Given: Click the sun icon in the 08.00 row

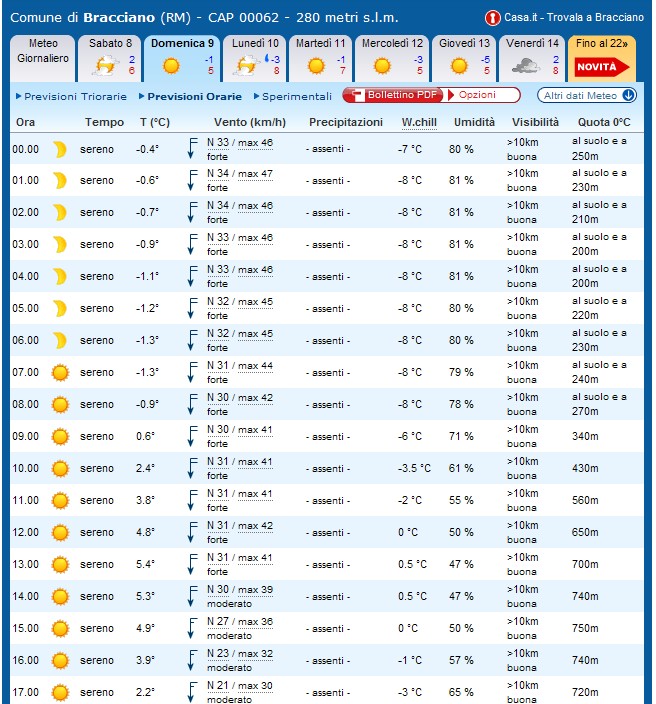Looking at the screenshot, I should point(60,405).
